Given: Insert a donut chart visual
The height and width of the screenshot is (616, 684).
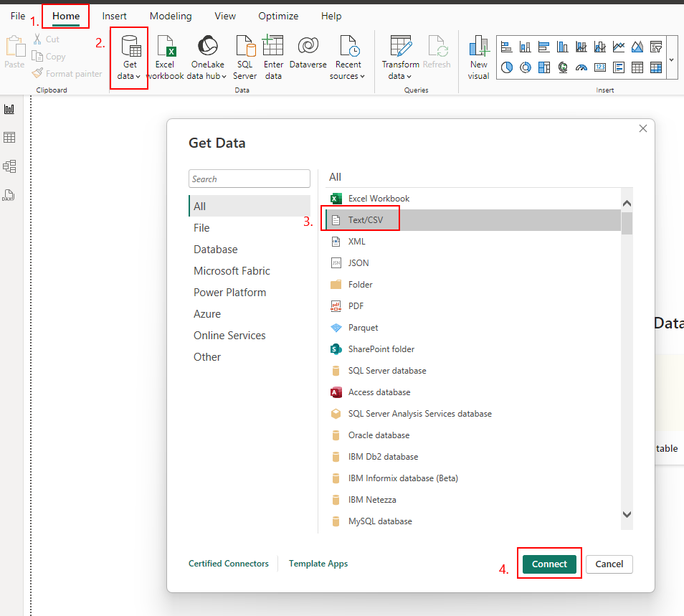Looking at the screenshot, I should (526, 67).
